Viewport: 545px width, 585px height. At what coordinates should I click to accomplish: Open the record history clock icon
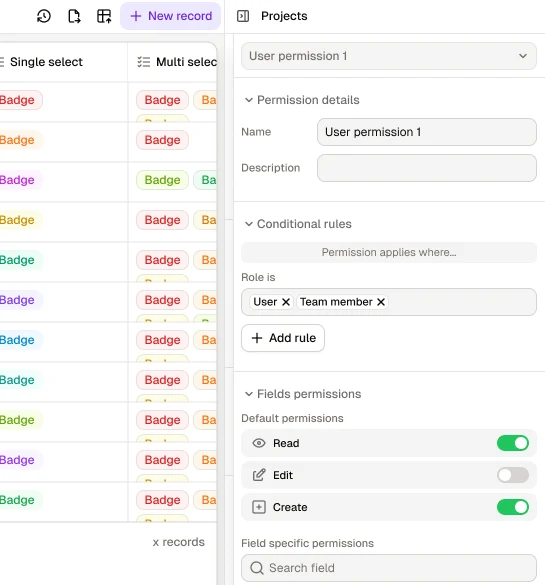point(44,16)
